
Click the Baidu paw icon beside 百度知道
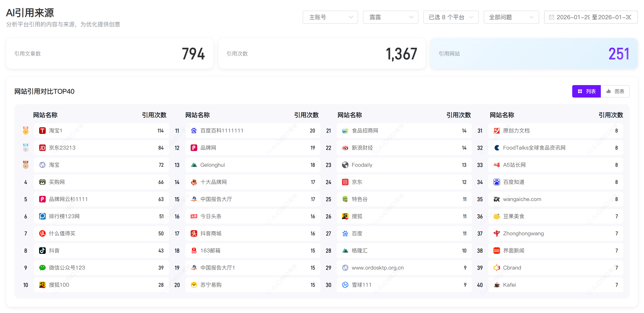click(497, 182)
